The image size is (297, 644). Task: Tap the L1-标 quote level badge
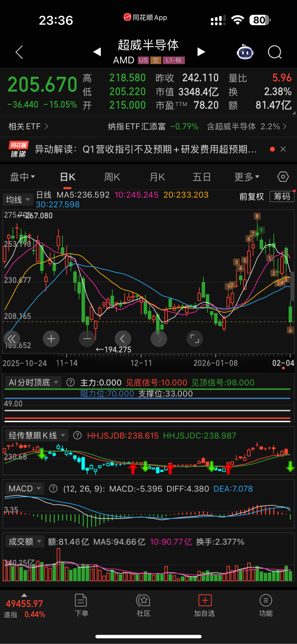pyautogui.click(x=174, y=60)
